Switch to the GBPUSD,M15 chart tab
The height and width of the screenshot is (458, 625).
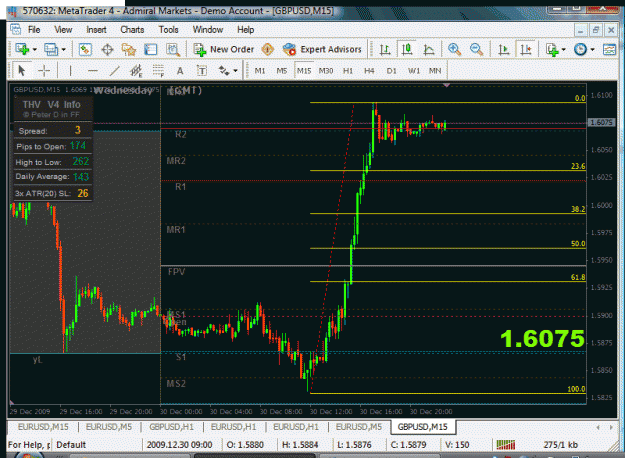[x=423, y=427]
